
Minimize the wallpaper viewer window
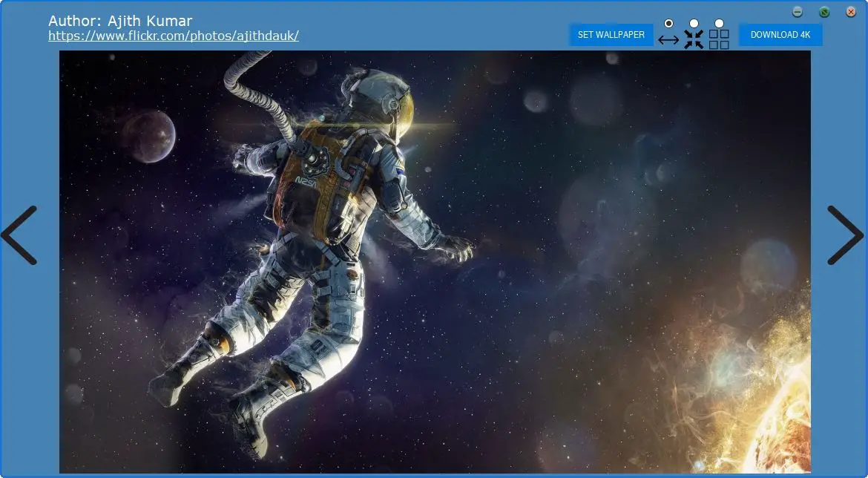798,12
